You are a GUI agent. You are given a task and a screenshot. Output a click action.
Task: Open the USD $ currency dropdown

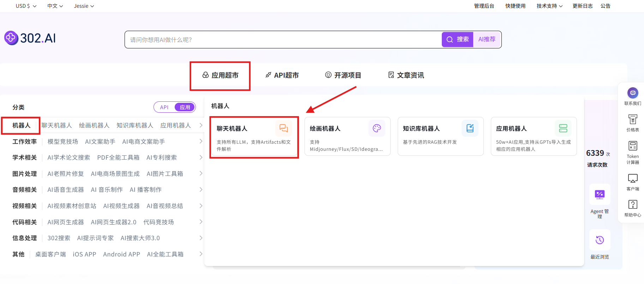click(26, 6)
